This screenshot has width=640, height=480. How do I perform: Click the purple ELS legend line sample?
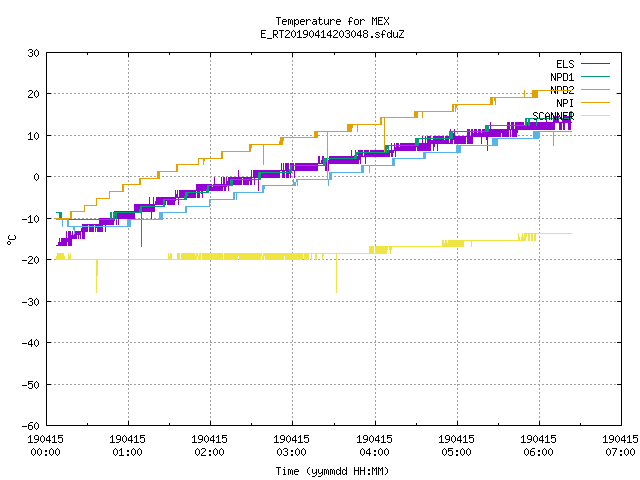pos(595,64)
